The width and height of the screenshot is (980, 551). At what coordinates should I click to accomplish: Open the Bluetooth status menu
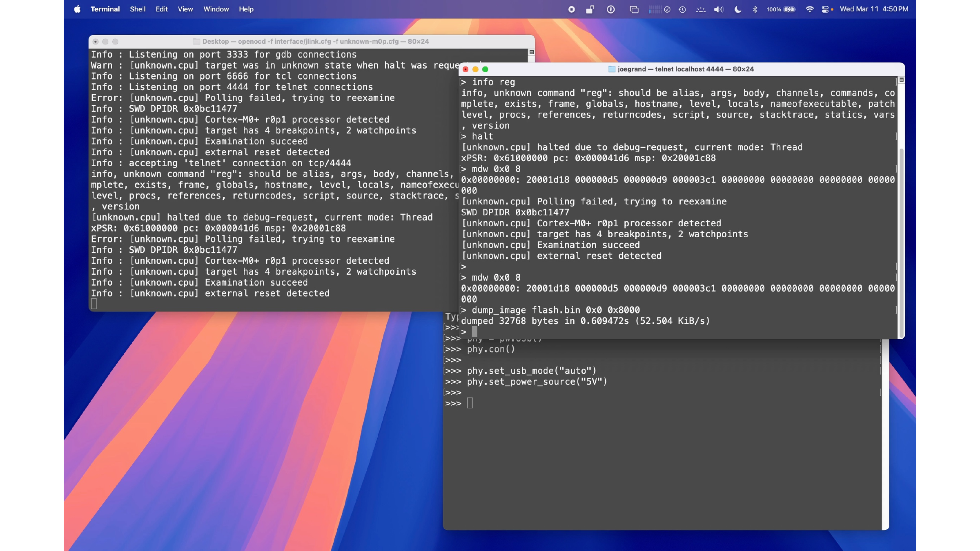tap(755, 9)
